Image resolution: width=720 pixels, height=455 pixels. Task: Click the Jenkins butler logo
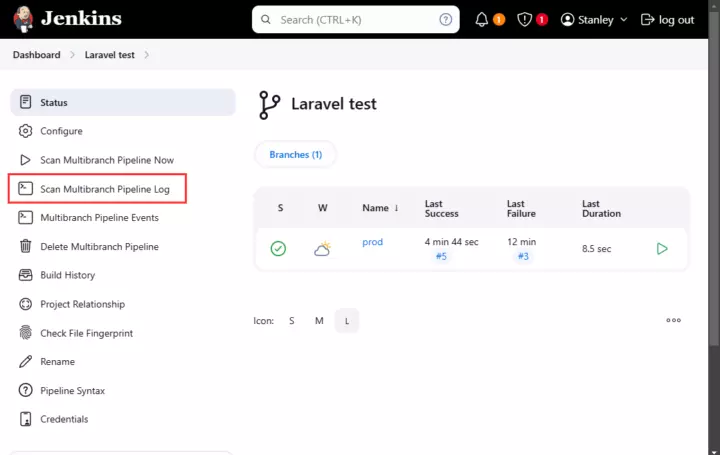23,19
